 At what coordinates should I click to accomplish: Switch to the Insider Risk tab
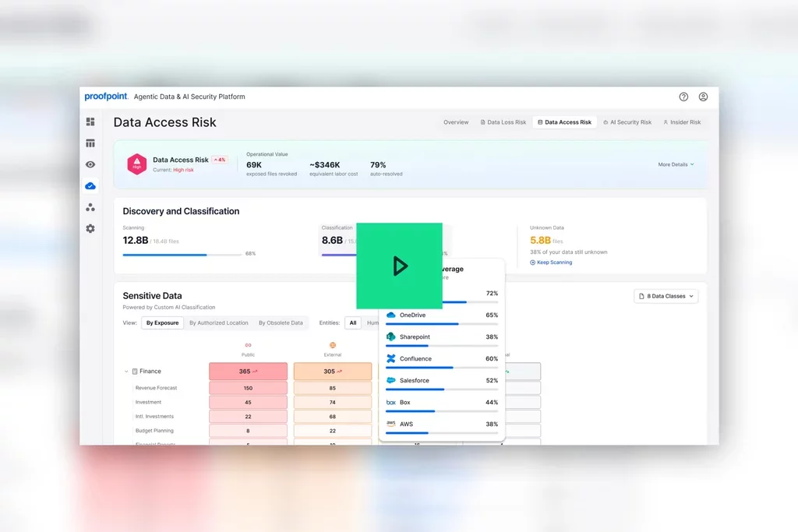(x=682, y=122)
